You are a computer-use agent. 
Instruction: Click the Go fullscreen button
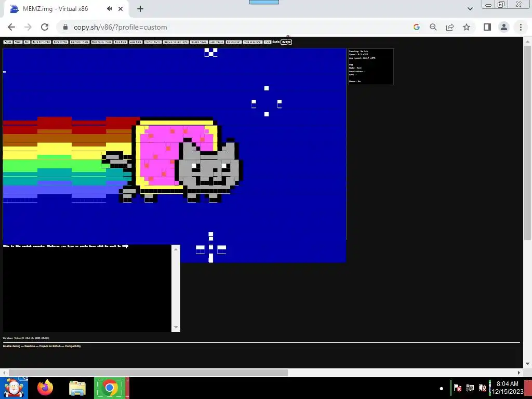click(233, 42)
